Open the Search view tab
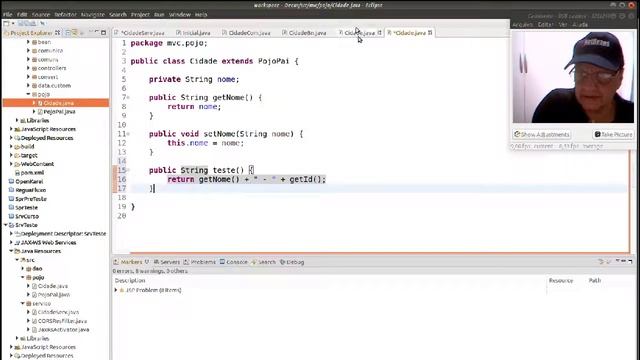 click(x=264, y=262)
